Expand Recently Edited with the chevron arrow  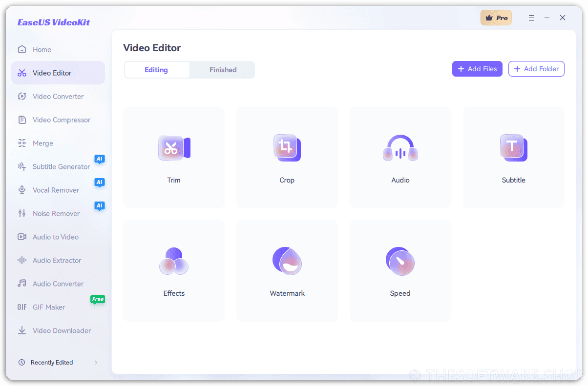96,363
